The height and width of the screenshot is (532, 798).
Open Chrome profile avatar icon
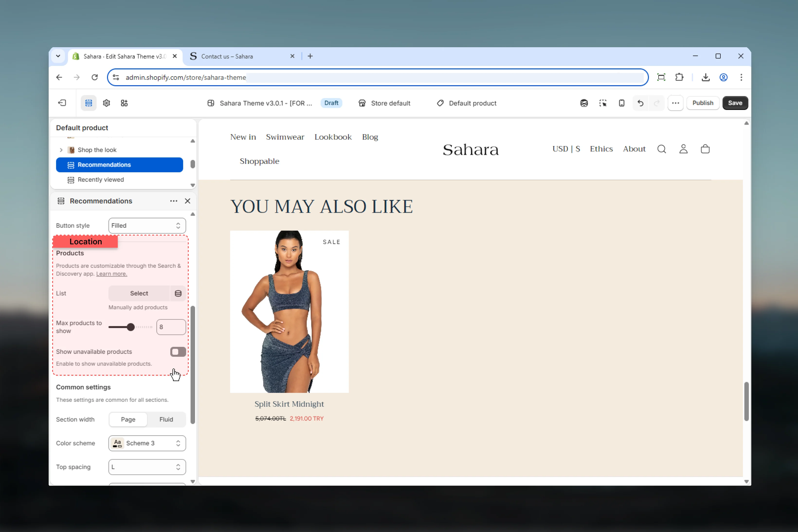[x=723, y=77]
